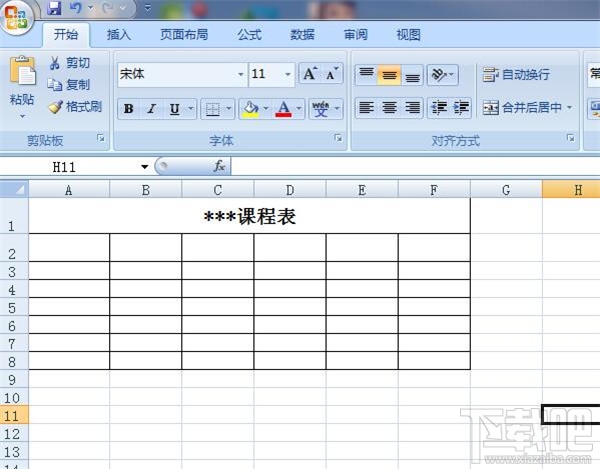Viewport: 600px width, 469px height.
Task: Click the fx insert function icon
Action: [219, 166]
